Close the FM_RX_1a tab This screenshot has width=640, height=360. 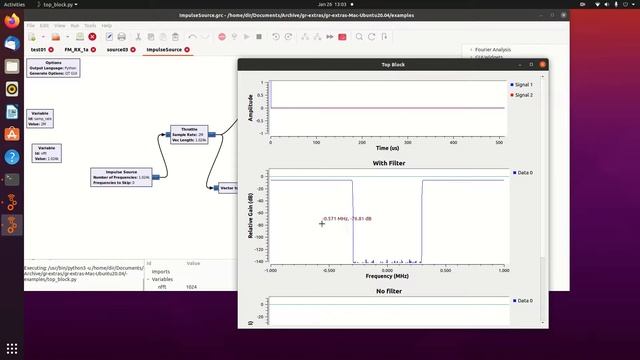93,49
